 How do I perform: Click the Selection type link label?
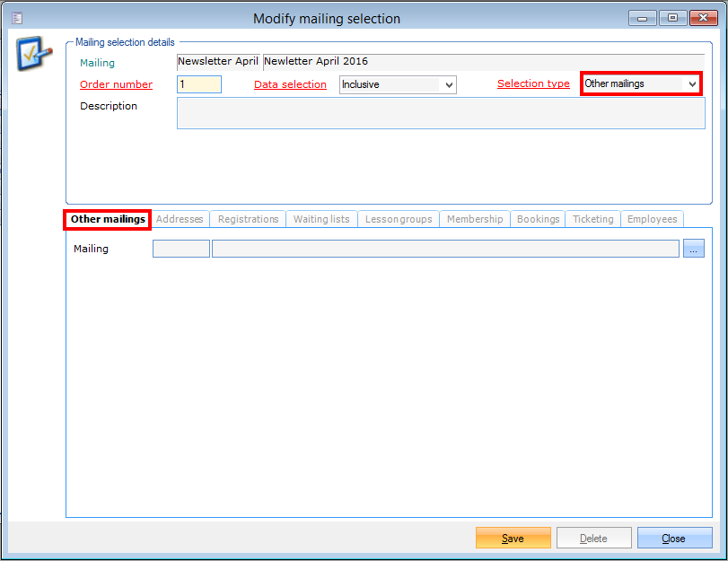[533, 83]
